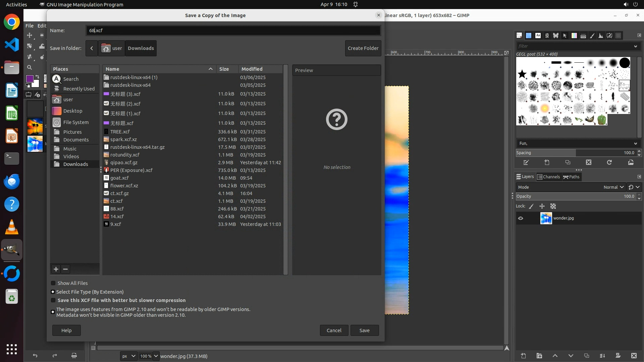Viewport: 644px width, 362px height.
Task: Open the layer Mode Normal dropdown
Action: click(x=613, y=187)
